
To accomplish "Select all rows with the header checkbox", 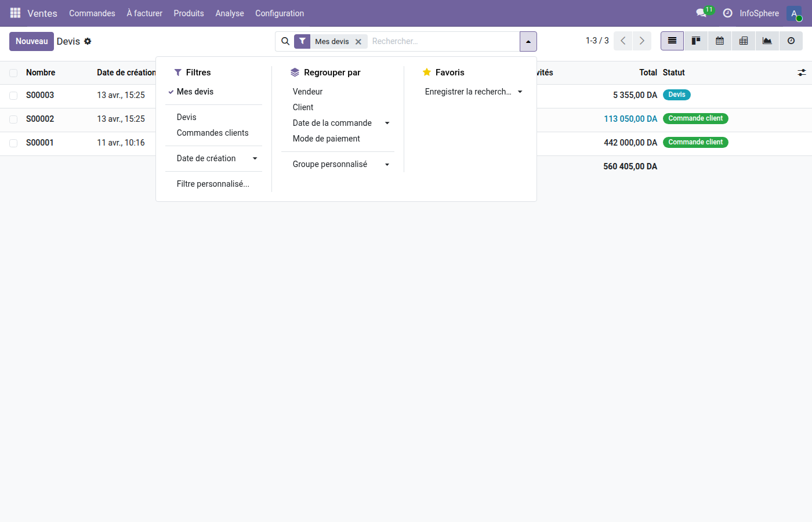I will [x=13, y=72].
